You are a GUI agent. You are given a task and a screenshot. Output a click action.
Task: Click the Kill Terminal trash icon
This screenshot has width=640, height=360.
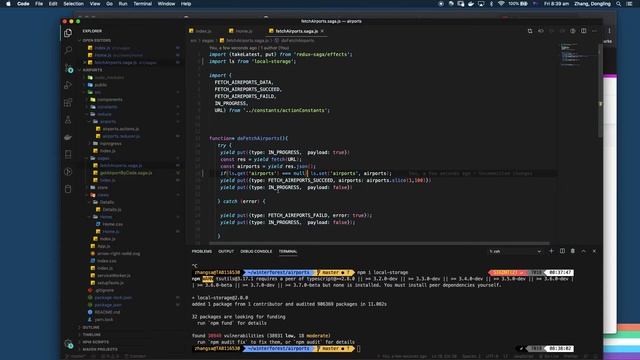(x=573, y=251)
